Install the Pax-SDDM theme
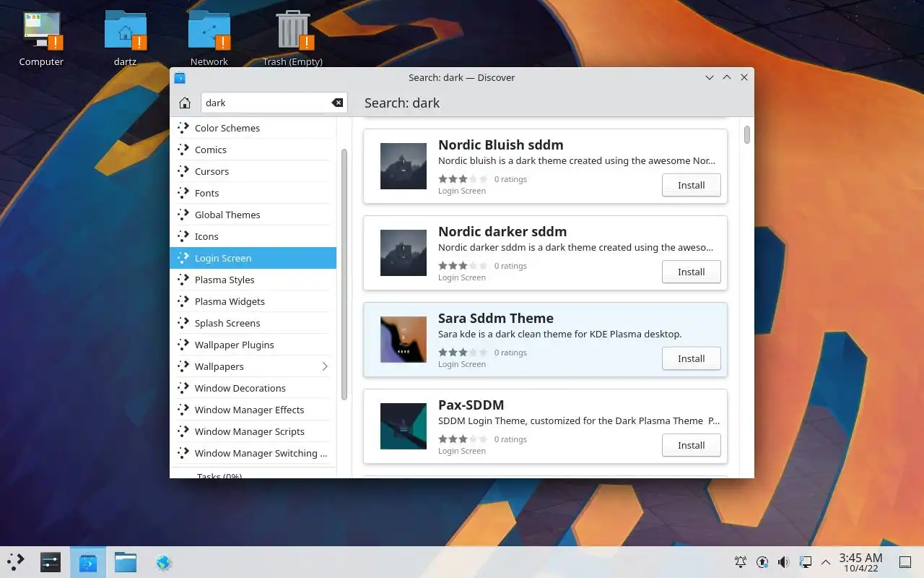924x578 pixels. [x=691, y=445]
